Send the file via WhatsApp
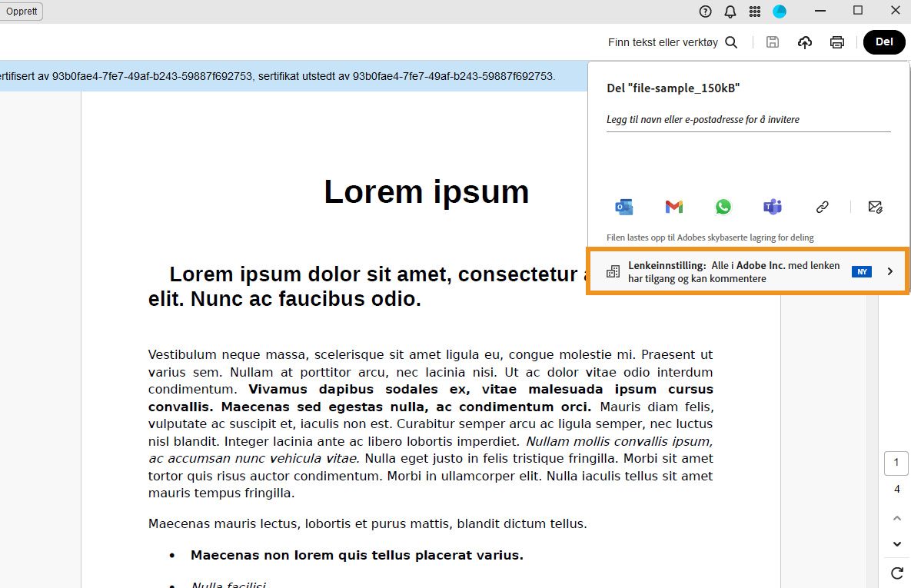The height and width of the screenshot is (588, 911). click(x=723, y=207)
